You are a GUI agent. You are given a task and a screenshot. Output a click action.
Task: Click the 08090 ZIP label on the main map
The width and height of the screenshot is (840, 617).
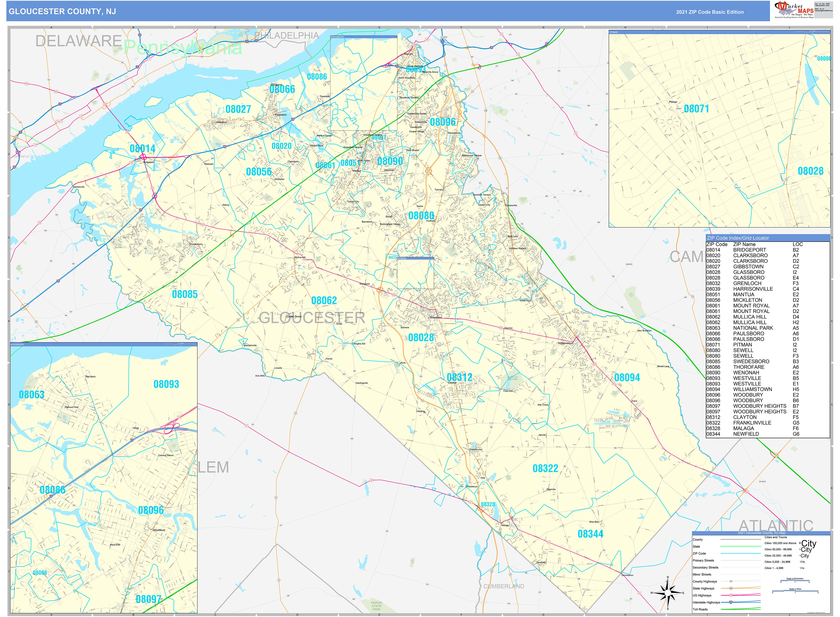[x=390, y=161]
